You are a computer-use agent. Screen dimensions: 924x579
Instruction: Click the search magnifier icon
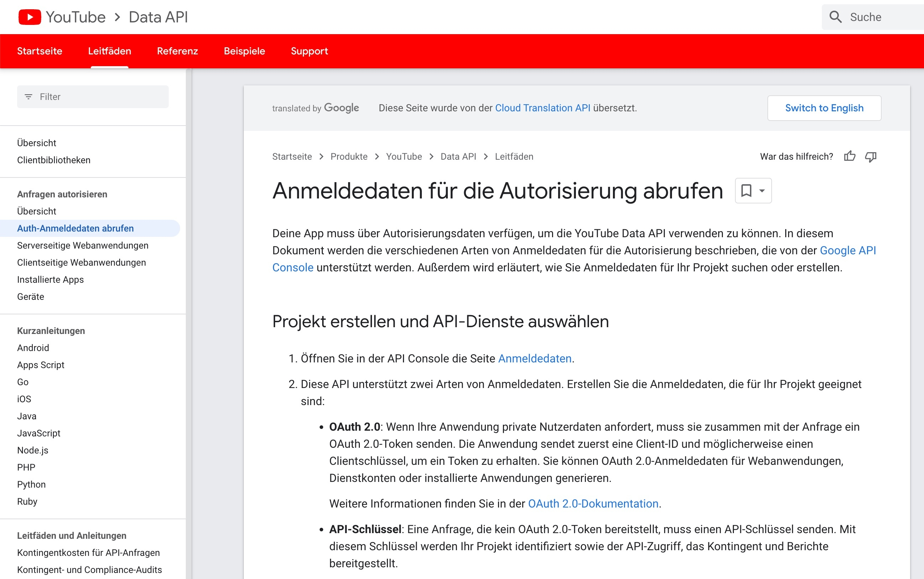[835, 17]
